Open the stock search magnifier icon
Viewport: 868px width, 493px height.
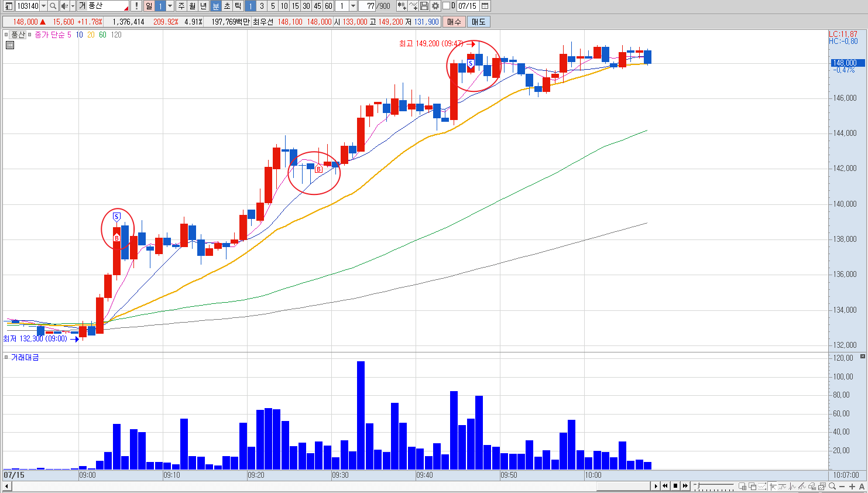(x=53, y=6)
